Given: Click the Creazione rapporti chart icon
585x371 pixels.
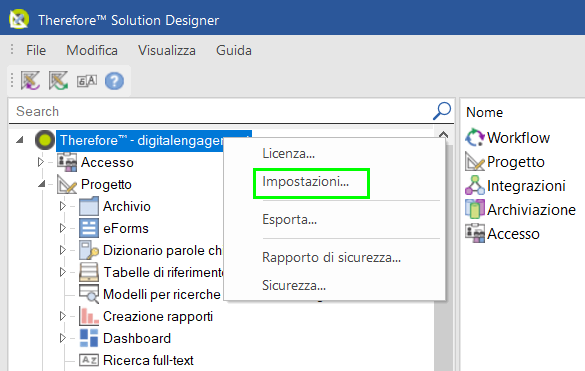Looking at the screenshot, I should point(89,316).
